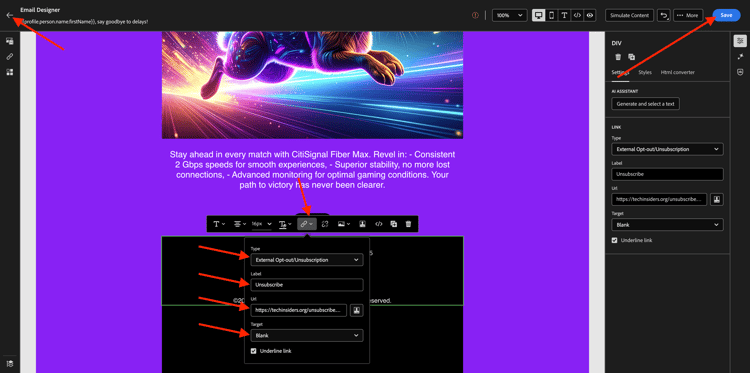Open the Links panel in left sidebar
Image resolution: width=750 pixels, height=373 pixels.
coord(10,56)
